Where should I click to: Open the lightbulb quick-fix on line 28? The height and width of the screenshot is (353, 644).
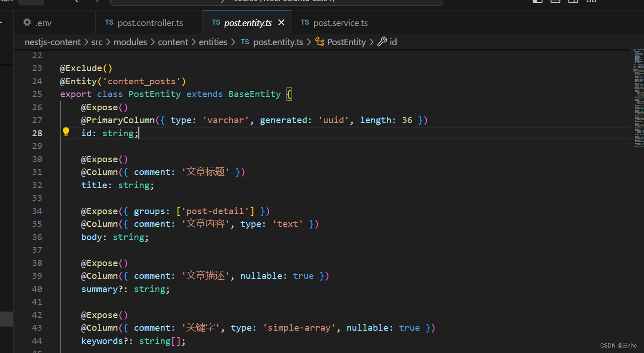pos(66,132)
